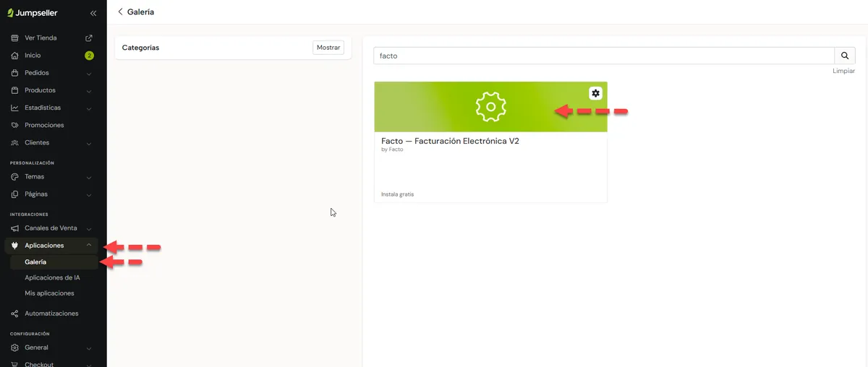Expand the Páginas submenu chevron
This screenshot has height=367, width=868.
tap(89, 194)
